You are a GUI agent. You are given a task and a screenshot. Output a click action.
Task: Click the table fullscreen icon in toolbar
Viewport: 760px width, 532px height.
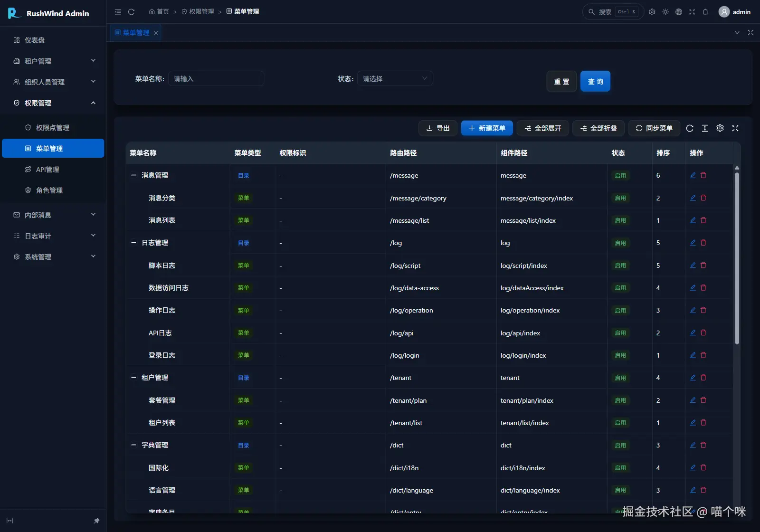(x=735, y=128)
